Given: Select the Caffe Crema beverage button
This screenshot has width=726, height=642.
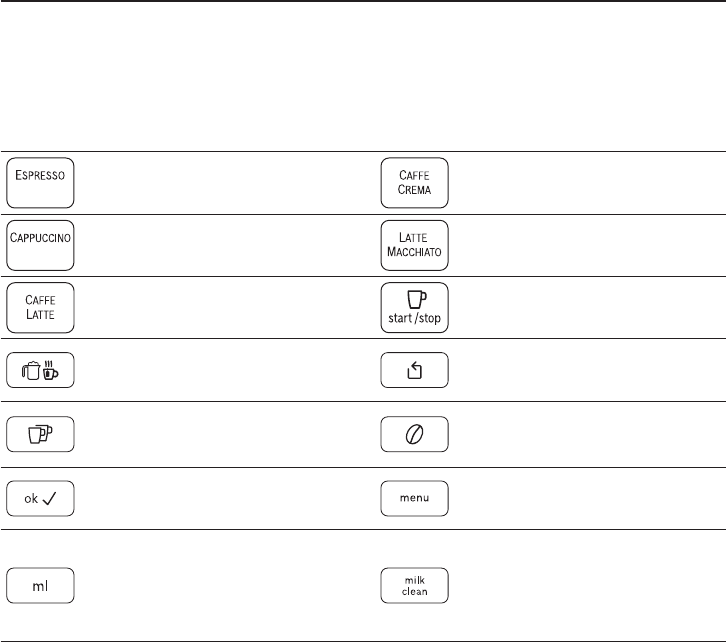Looking at the screenshot, I should click(416, 182).
